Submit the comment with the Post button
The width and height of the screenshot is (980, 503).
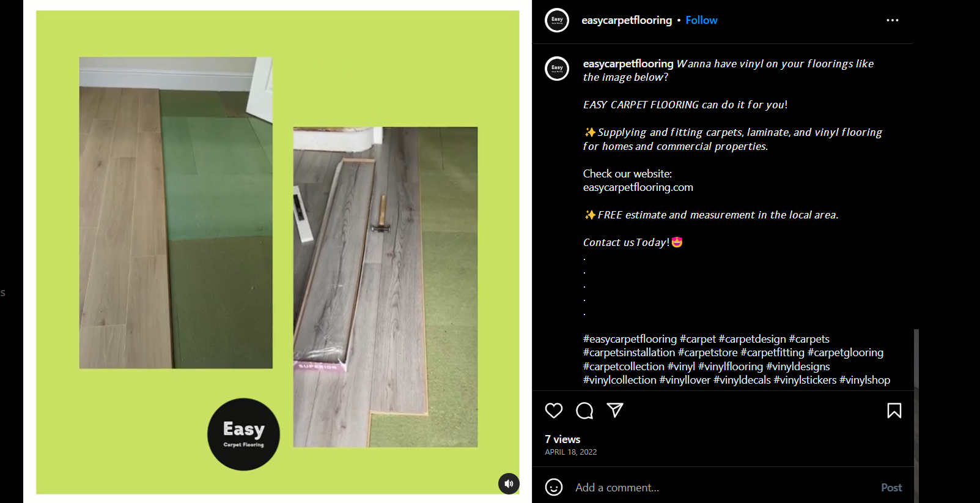891,488
